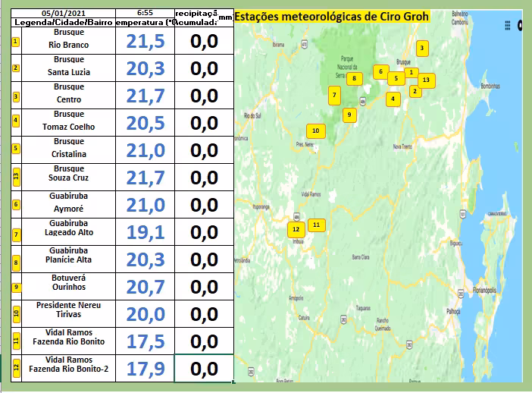This screenshot has height=393, width=532.
Task: Select the 6:55 time cell
Action: tap(145, 14)
